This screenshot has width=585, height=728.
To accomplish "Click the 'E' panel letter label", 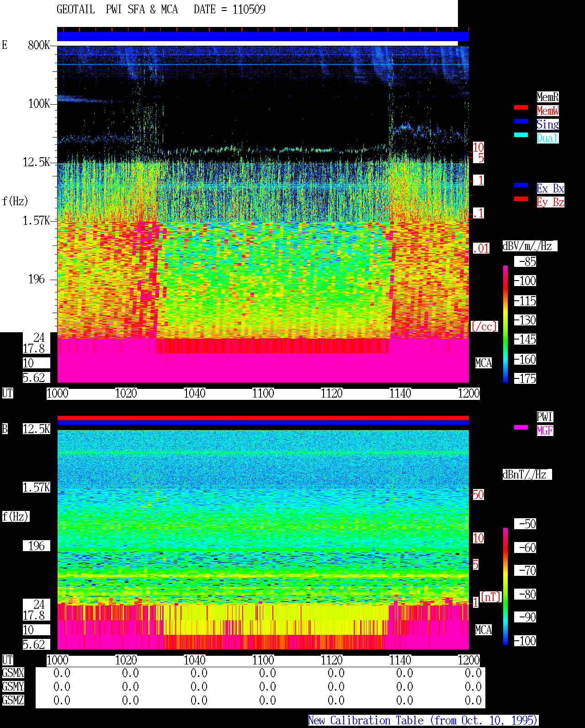I will pyautogui.click(x=5, y=45).
